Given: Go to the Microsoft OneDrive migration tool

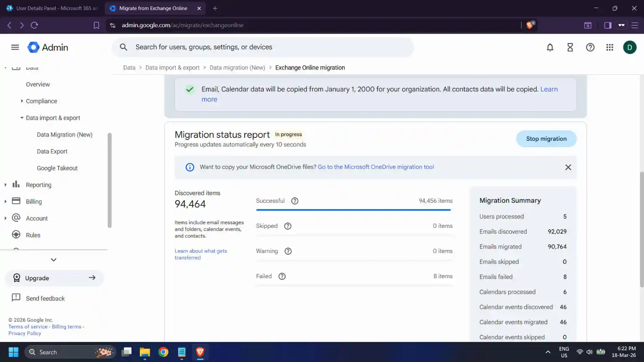Looking at the screenshot, I should pos(376,167).
